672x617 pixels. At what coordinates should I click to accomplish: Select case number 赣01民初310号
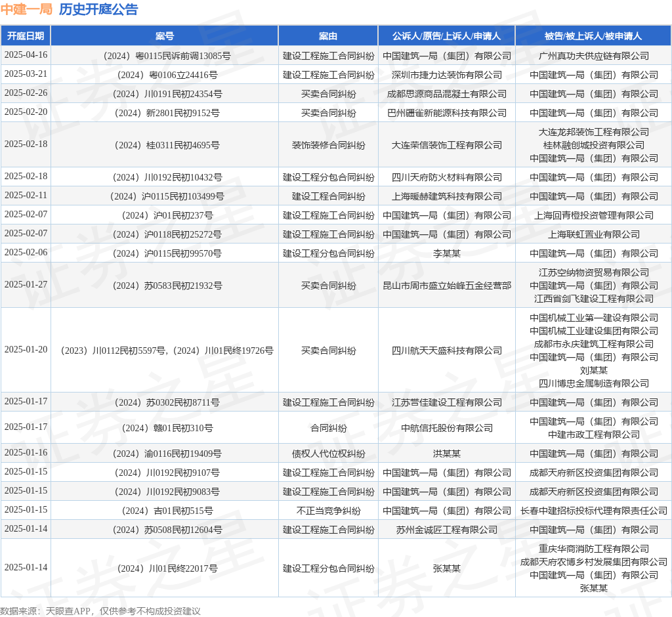[167, 429]
